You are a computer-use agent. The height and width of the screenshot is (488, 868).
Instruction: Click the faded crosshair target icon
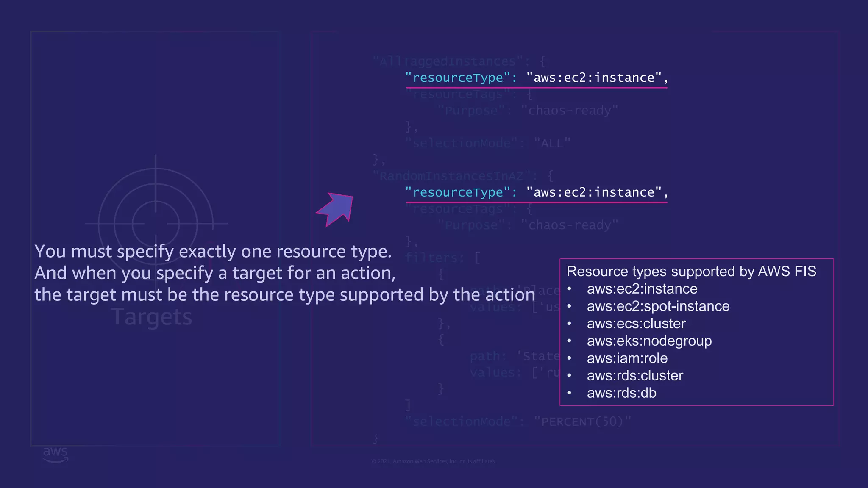tap(156, 223)
